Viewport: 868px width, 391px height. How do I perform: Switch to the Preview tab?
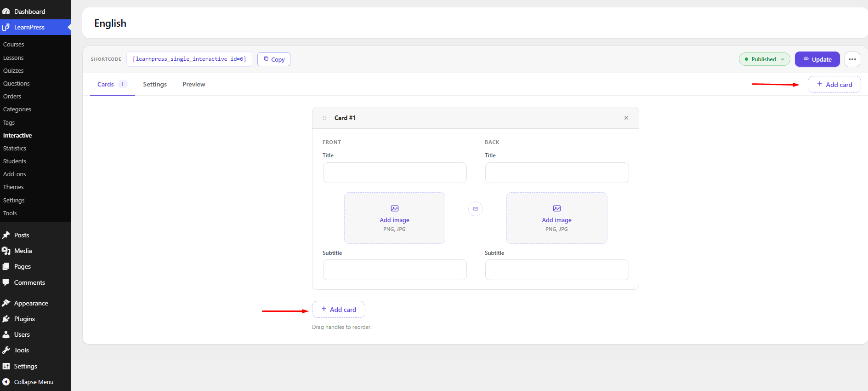tap(194, 84)
